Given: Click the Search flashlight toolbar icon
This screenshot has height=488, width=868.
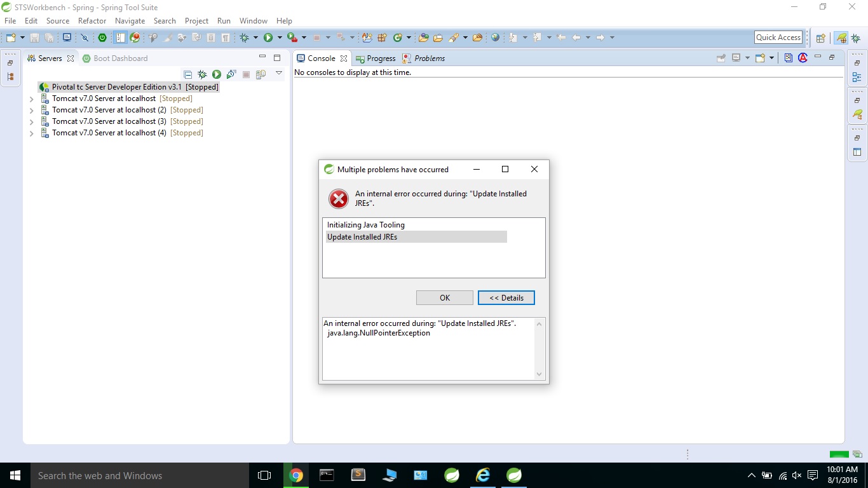Looking at the screenshot, I should tap(454, 37).
